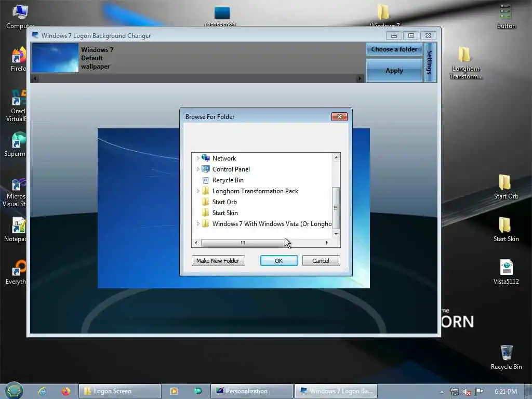This screenshot has width=532, height=399.
Task: Click the Action Center flag tray icon
Action: tap(479, 392)
